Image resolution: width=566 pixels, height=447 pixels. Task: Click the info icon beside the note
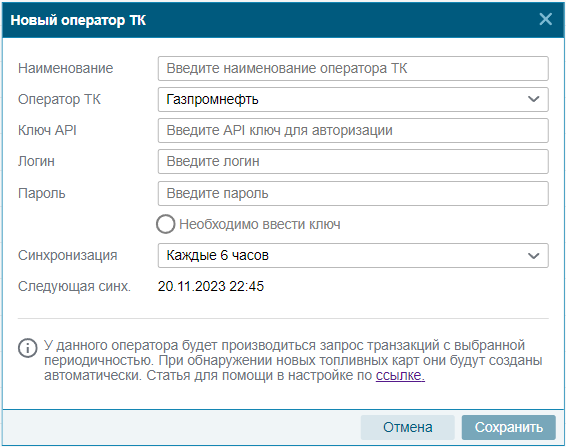coord(27,348)
